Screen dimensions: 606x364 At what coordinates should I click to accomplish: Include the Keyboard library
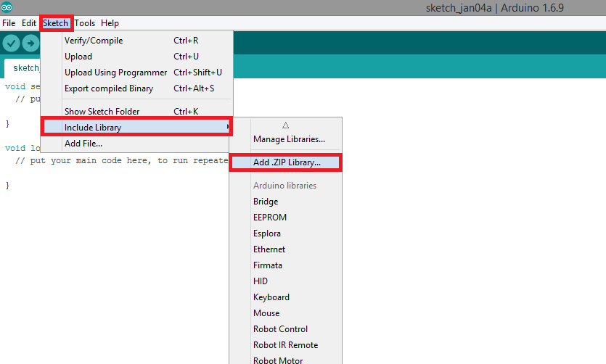286,297
